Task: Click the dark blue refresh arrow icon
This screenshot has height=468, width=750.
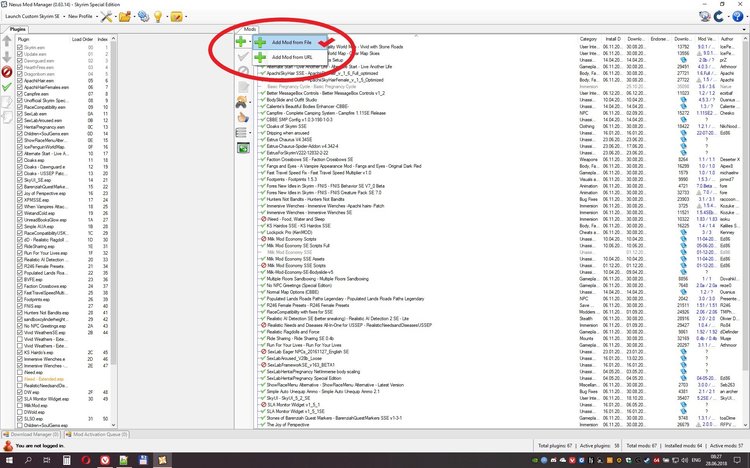Action: pos(719,17)
